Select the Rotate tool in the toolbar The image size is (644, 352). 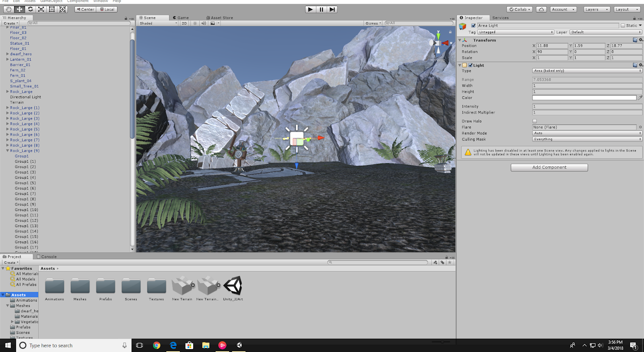tap(30, 9)
